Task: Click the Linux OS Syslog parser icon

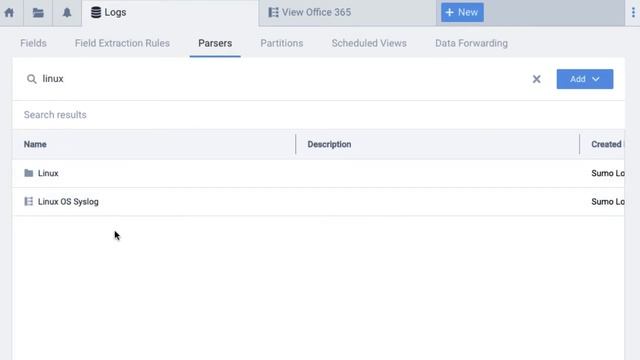Action: coord(29,201)
